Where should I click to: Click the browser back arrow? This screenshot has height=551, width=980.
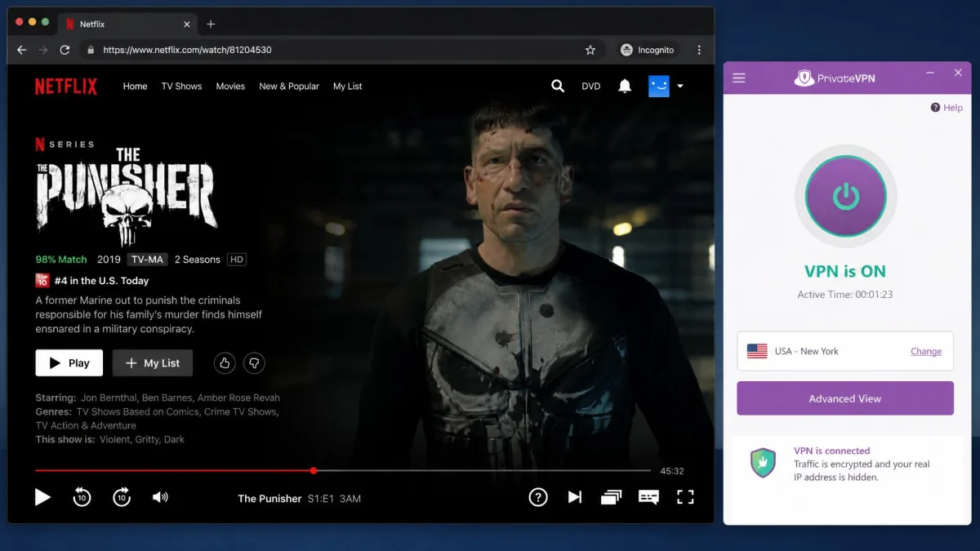coord(22,50)
